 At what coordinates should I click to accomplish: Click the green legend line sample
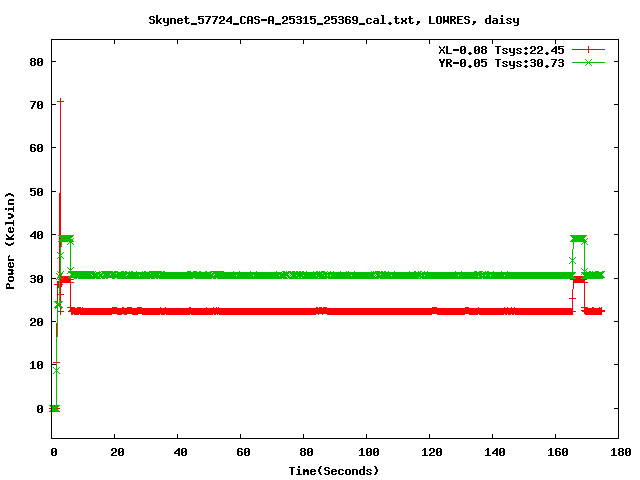point(588,62)
